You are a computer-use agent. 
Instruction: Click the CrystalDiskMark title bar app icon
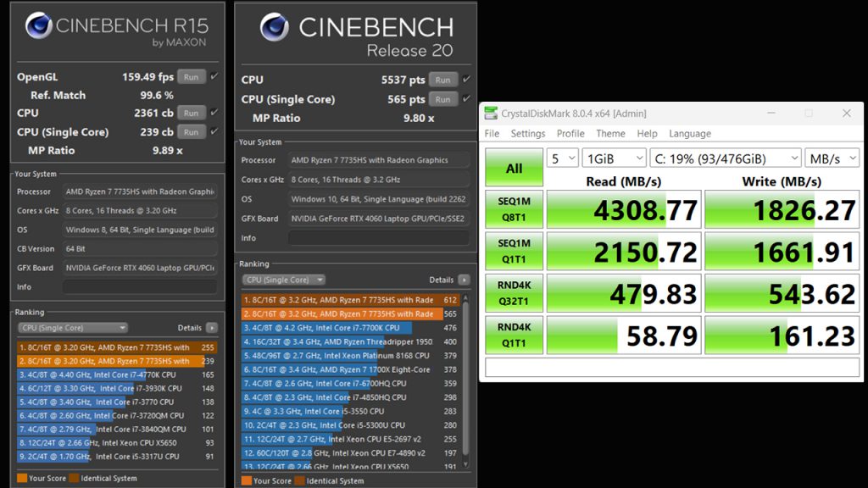click(491, 114)
